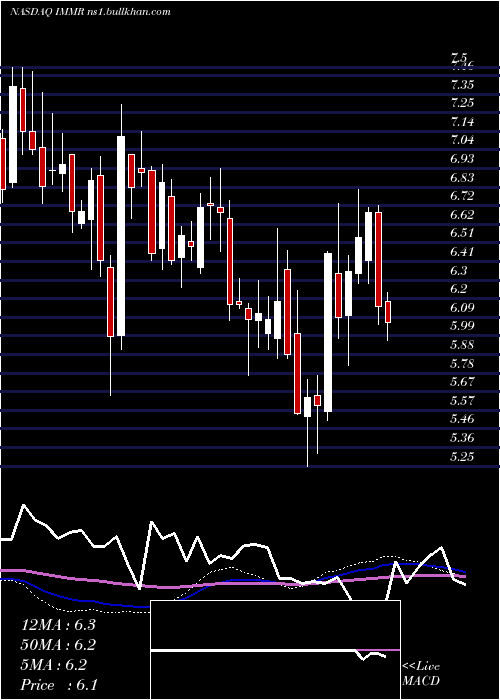The image size is (500, 700).
Task: Click the 6.41 price axis label
Action: pyautogui.click(x=462, y=252)
